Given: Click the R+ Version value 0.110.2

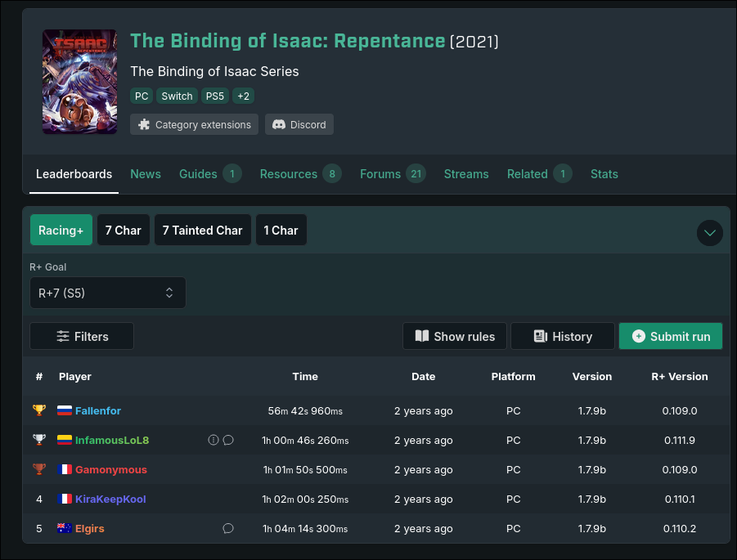Looking at the screenshot, I should [x=680, y=528].
